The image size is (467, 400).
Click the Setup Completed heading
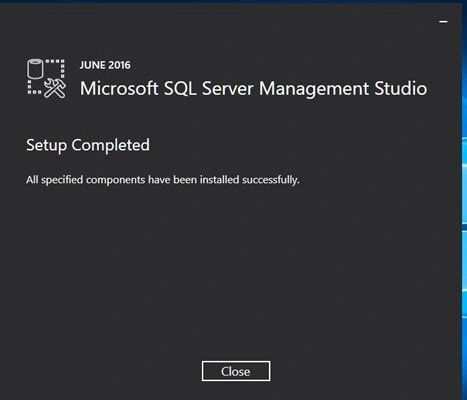point(88,145)
